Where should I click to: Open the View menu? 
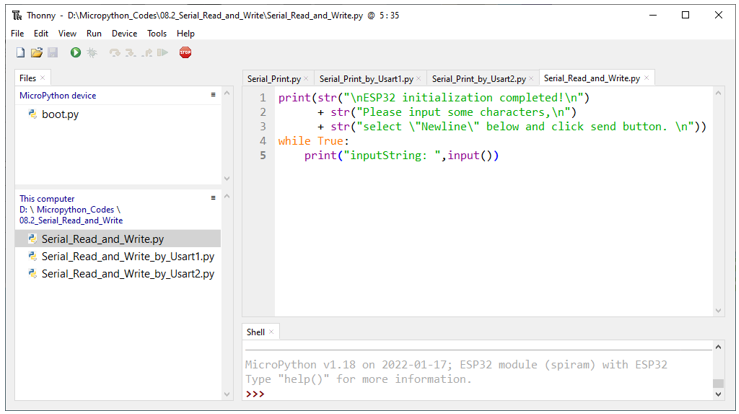67,33
